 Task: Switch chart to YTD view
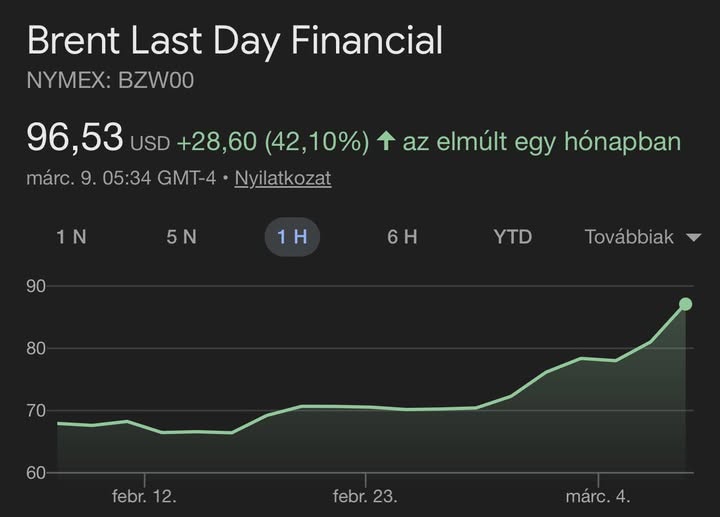(512, 237)
